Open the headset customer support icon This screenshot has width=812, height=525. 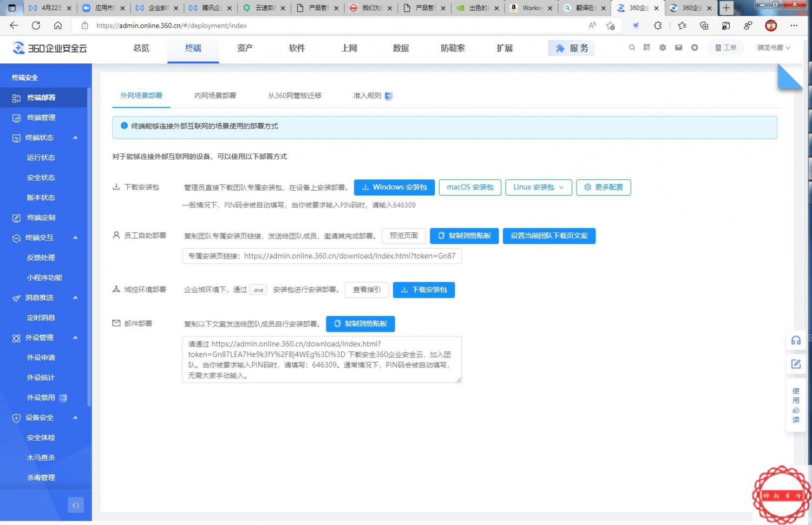coord(796,340)
